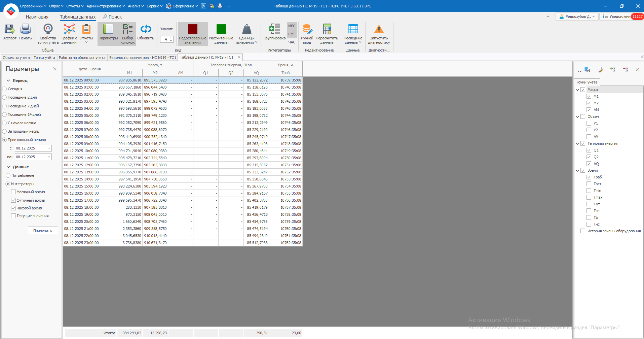Switch to the Объекты учета tab
Viewport: 644px width, 339px height.
coord(16,58)
